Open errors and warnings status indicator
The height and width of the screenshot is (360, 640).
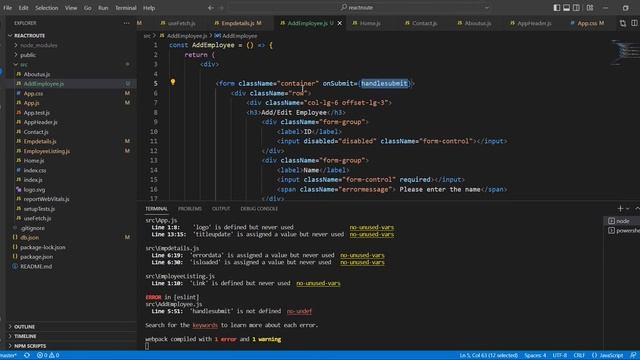tap(48, 356)
